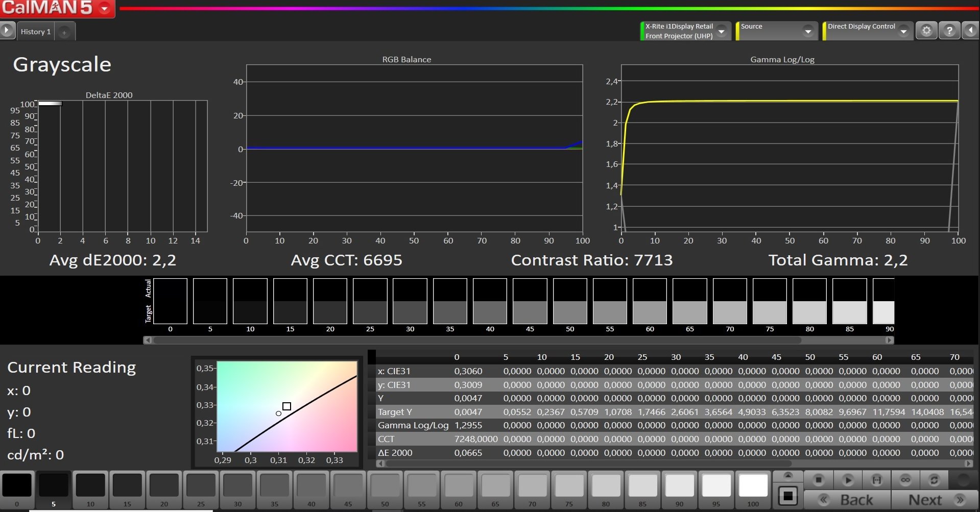Switch to the History 1 tab
980x512 pixels.
(x=35, y=32)
